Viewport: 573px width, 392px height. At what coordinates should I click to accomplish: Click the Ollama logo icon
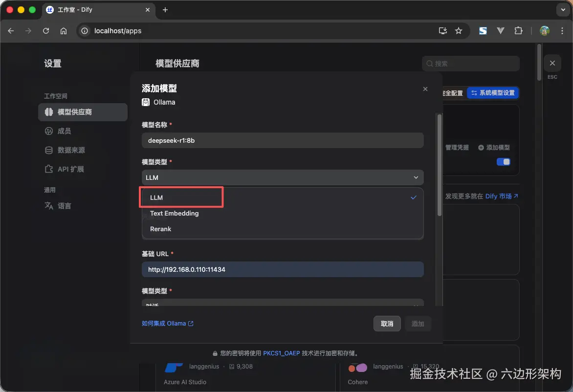146,102
